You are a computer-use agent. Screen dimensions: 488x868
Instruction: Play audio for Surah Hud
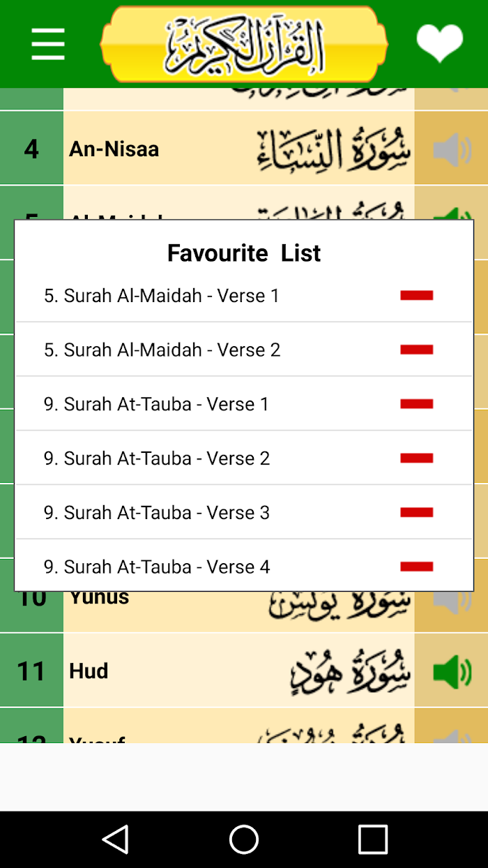452,671
